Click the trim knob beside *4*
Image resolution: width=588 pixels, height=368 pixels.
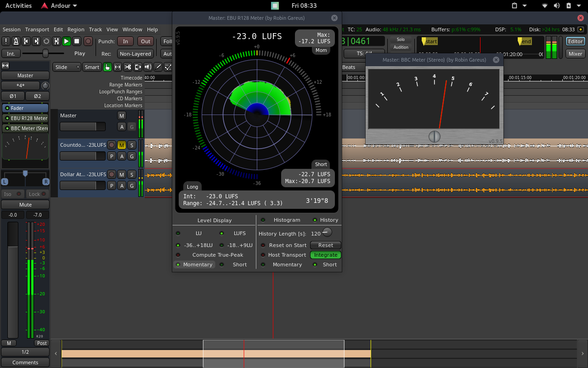coord(45,86)
